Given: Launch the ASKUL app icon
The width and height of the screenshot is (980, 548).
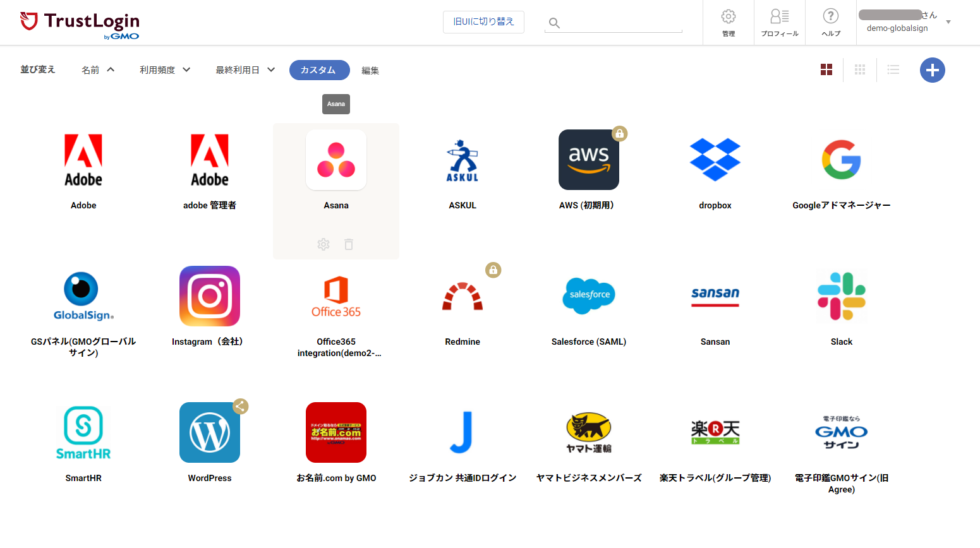Looking at the screenshot, I should pyautogui.click(x=463, y=160).
